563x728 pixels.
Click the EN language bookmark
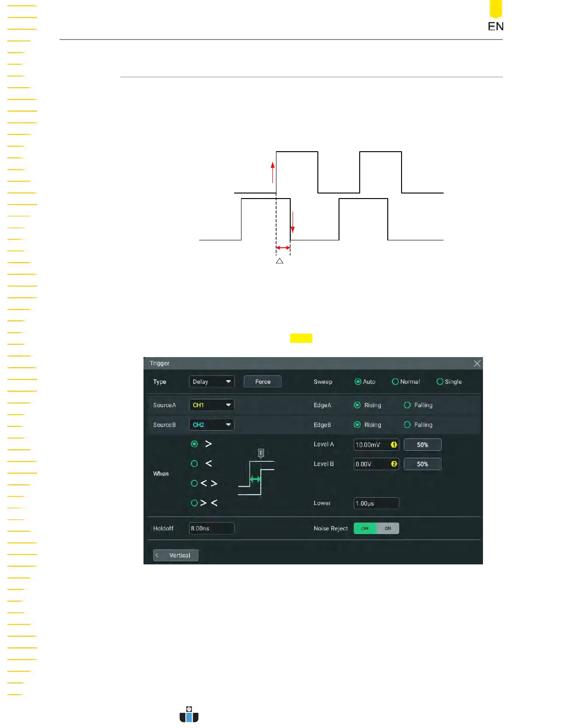pyautogui.click(x=495, y=16)
